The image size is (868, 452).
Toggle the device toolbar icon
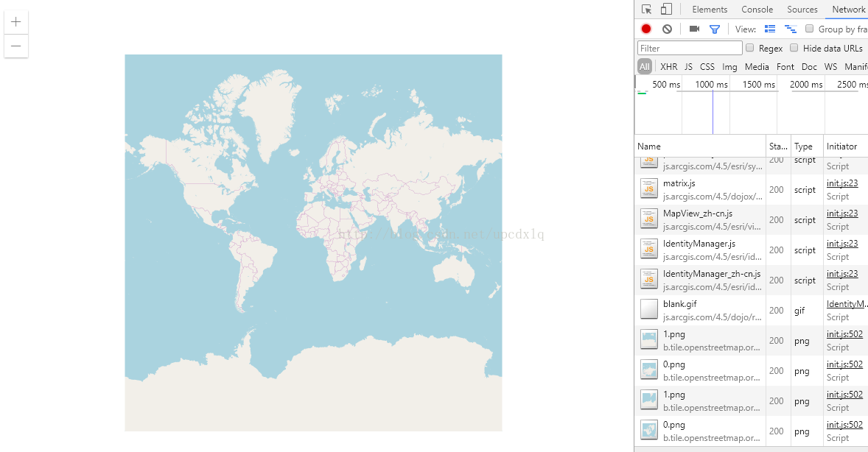click(666, 10)
